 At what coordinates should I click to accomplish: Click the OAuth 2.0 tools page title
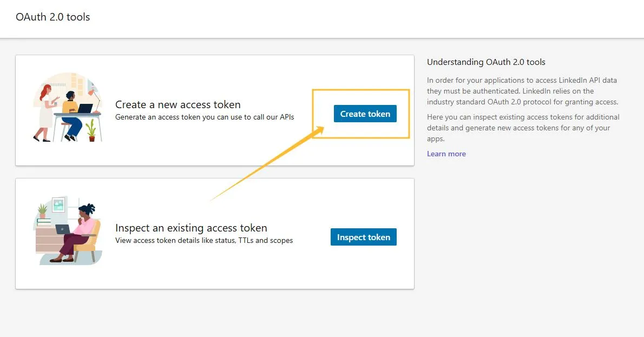click(x=52, y=17)
